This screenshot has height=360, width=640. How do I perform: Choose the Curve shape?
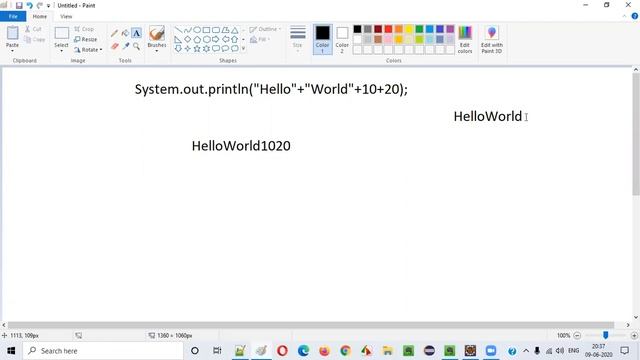[x=188, y=30]
